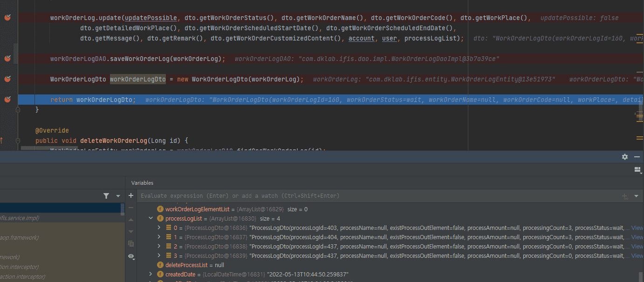Click View link for ProcessLogDto@16836
This screenshot has width=644, height=282.
click(637, 228)
